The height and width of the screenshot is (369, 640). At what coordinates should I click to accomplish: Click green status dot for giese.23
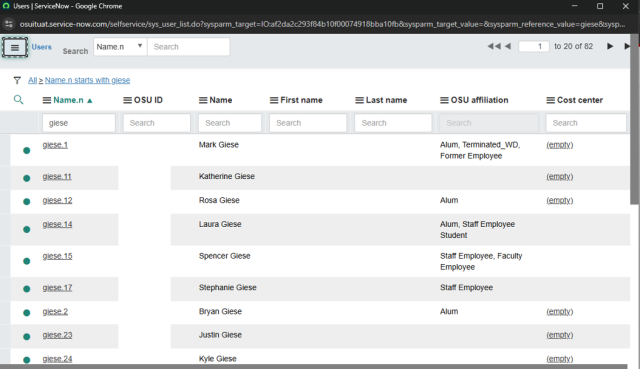pos(27,336)
